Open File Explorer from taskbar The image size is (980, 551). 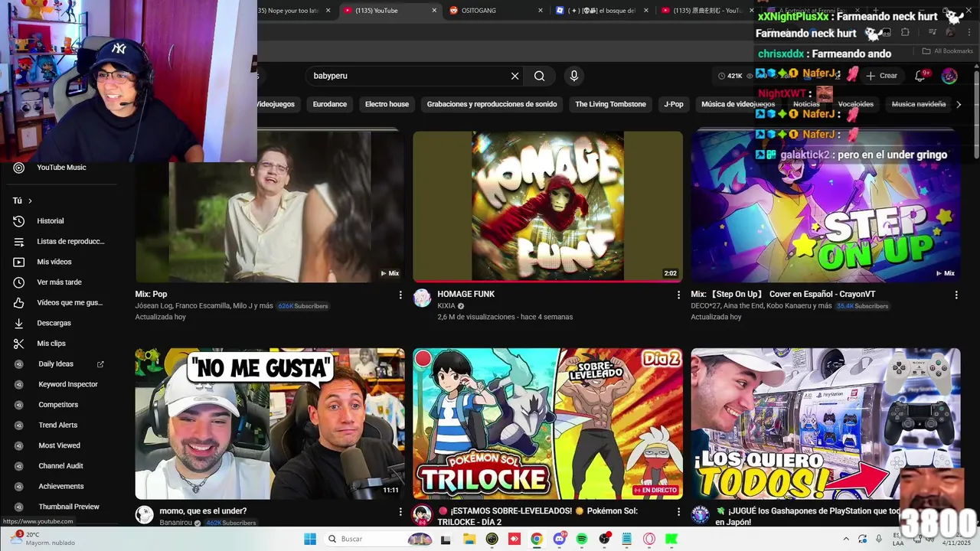(x=469, y=539)
